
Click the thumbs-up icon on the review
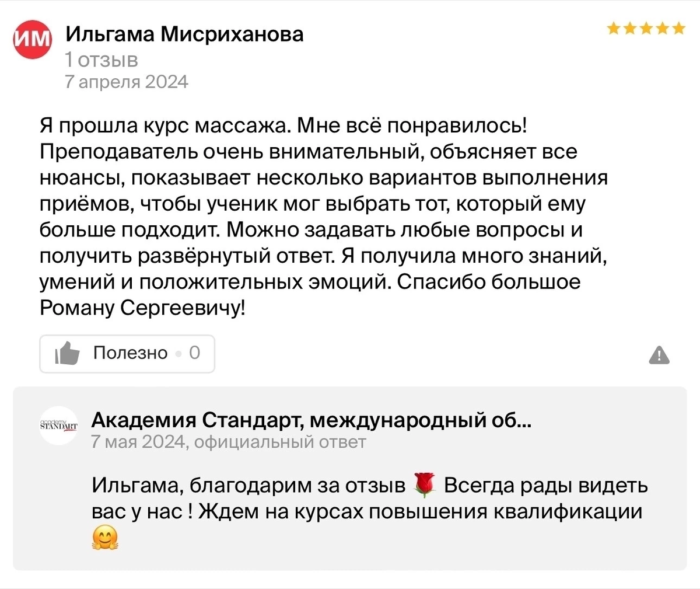tap(67, 353)
